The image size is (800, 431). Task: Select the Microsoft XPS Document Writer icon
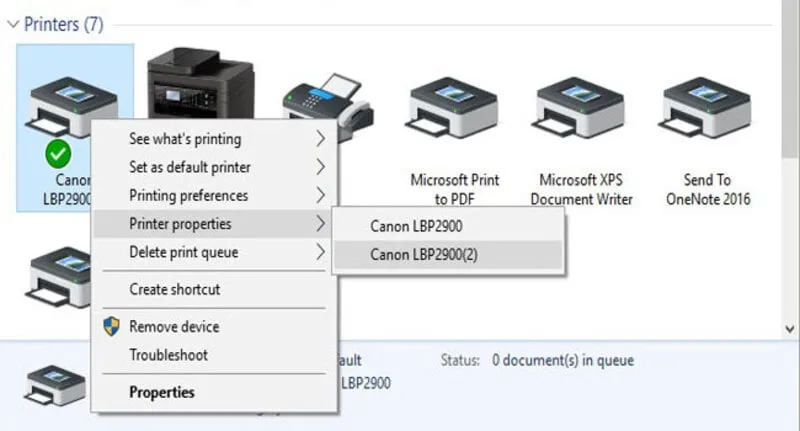(578, 107)
